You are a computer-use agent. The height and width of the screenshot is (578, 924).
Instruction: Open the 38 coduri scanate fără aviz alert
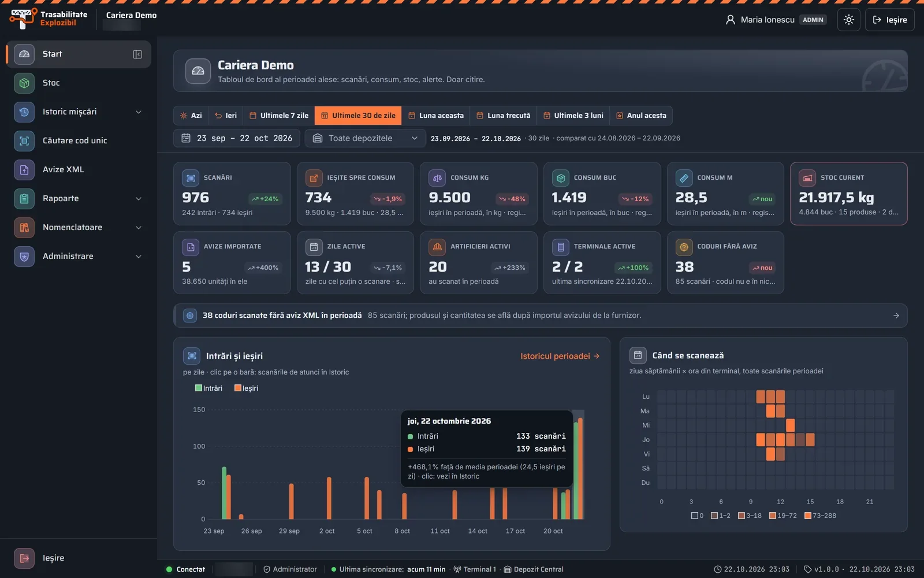[x=541, y=316]
